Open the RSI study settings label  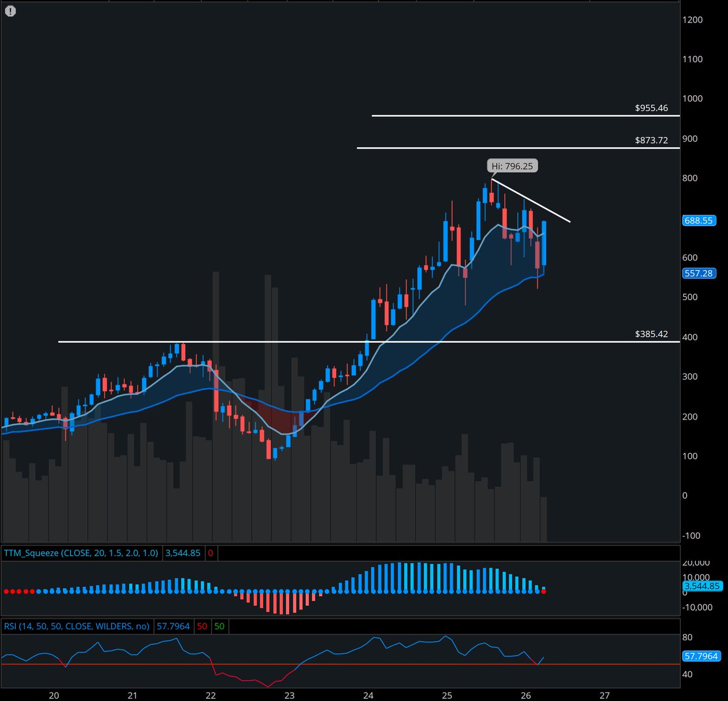77,626
